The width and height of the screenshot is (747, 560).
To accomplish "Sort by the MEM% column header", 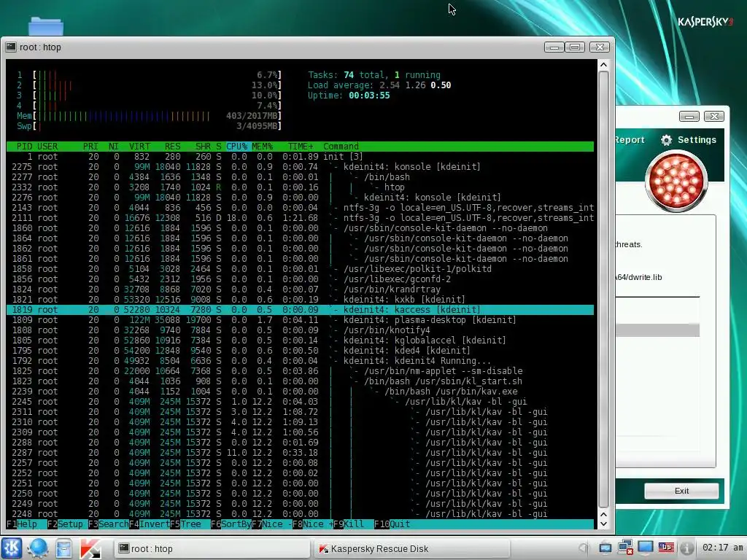I will (262, 146).
